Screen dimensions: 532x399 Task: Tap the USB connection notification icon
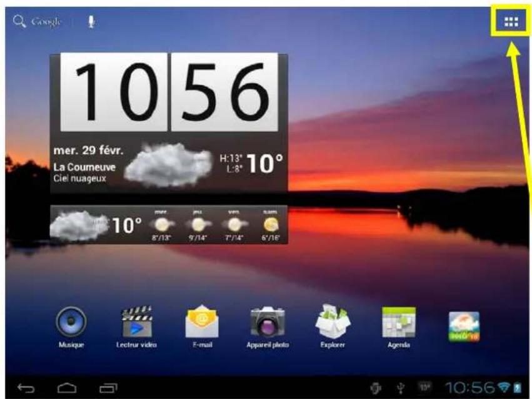(401, 388)
